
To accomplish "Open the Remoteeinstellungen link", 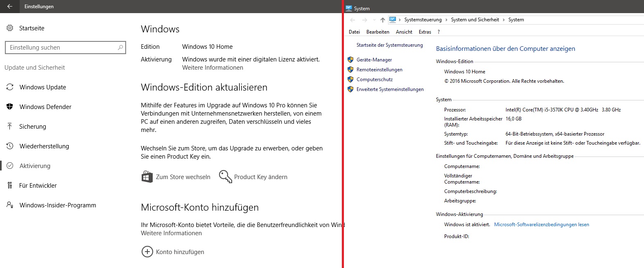I will point(380,70).
